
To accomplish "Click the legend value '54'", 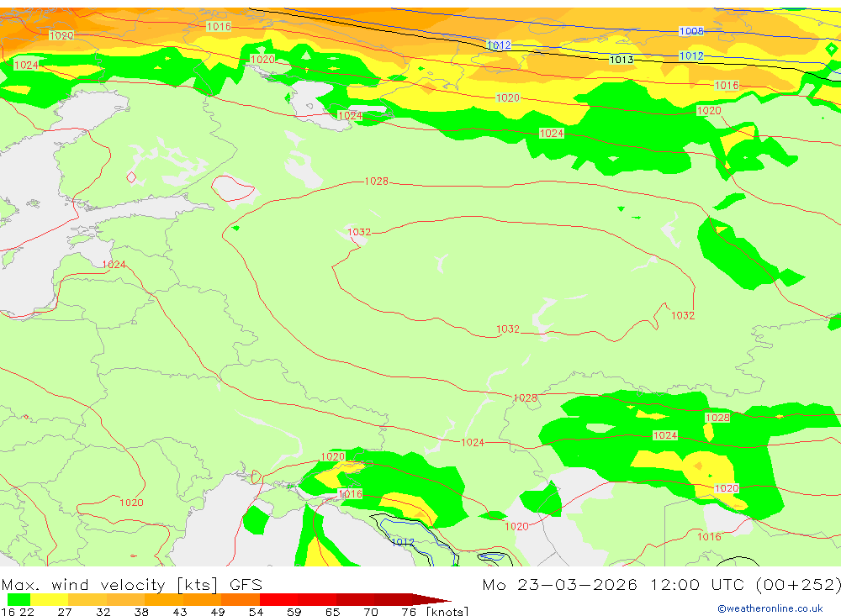I will [x=256, y=612].
